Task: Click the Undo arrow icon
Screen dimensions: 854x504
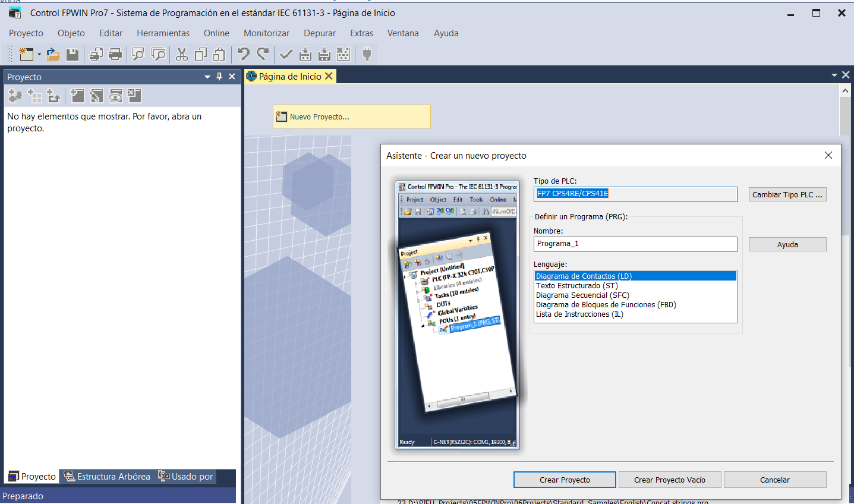Action: coord(243,55)
